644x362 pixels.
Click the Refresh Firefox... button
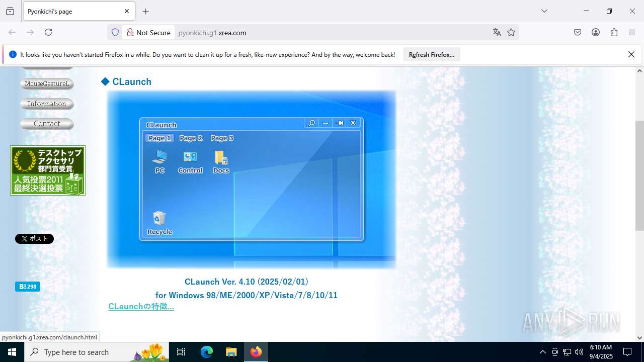tap(432, 54)
